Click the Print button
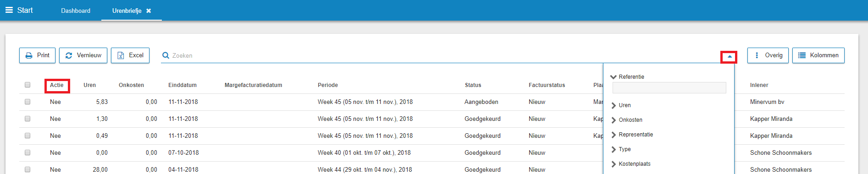The height and width of the screenshot is (174, 868). pos(37,55)
